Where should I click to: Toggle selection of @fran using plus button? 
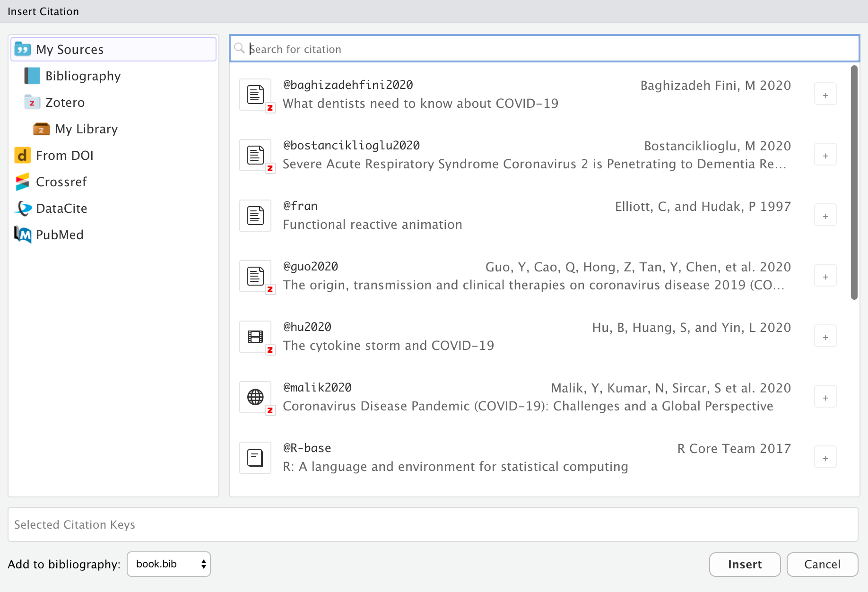click(x=825, y=216)
